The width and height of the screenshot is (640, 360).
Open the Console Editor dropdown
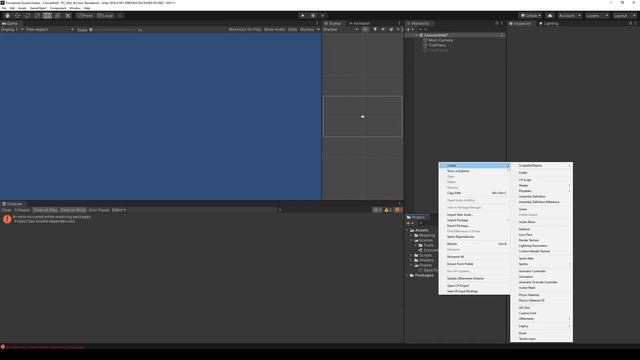coord(119,210)
